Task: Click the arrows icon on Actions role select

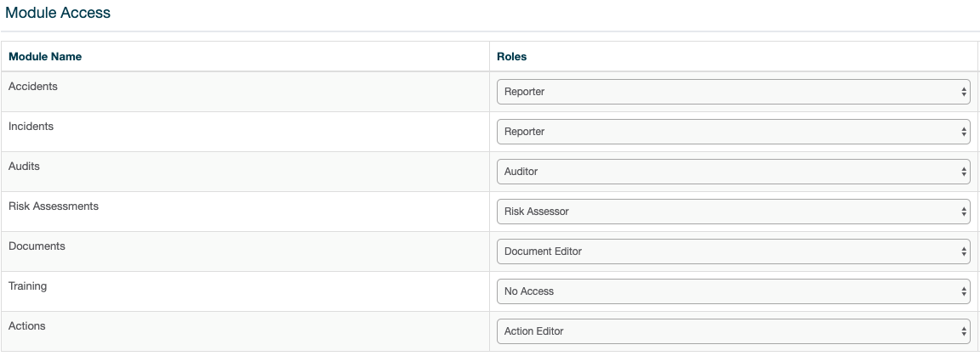Action: (x=964, y=331)
